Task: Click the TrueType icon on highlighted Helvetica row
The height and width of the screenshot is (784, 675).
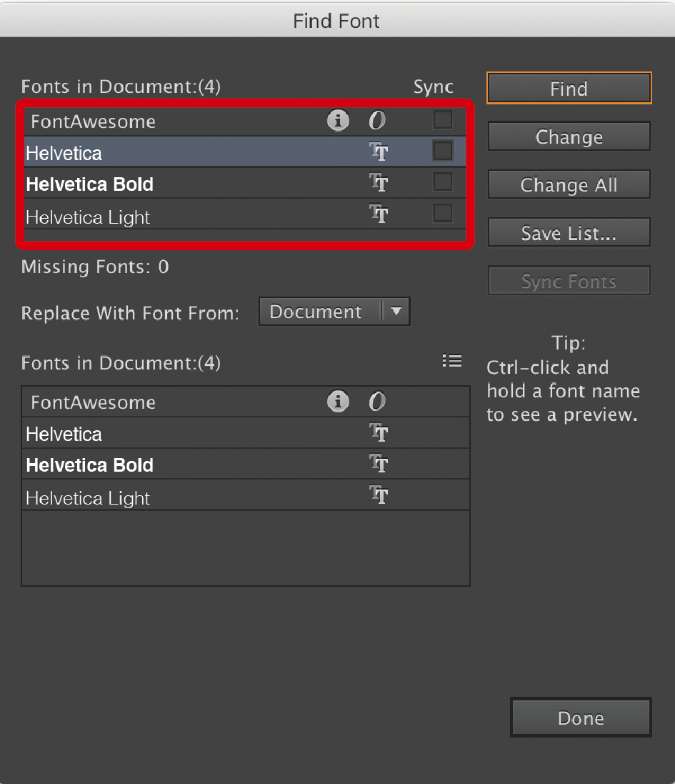Action: click(x=378, y=152)
